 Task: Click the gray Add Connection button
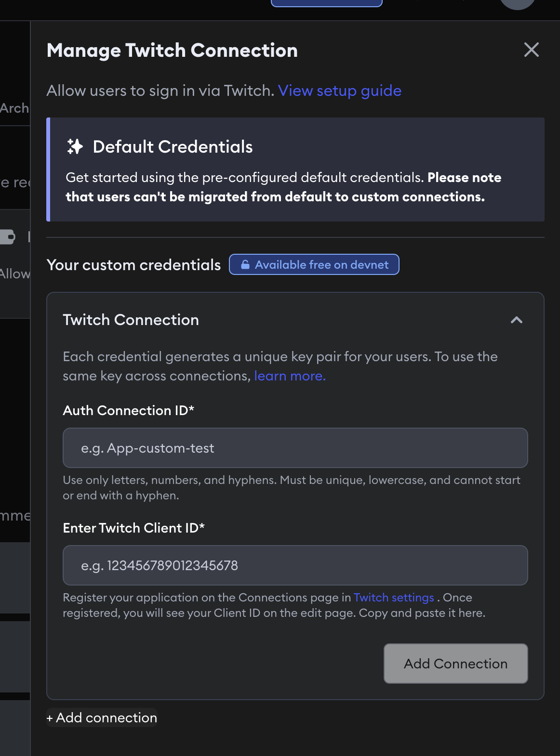pyautogui.click(x=455, y=664)
